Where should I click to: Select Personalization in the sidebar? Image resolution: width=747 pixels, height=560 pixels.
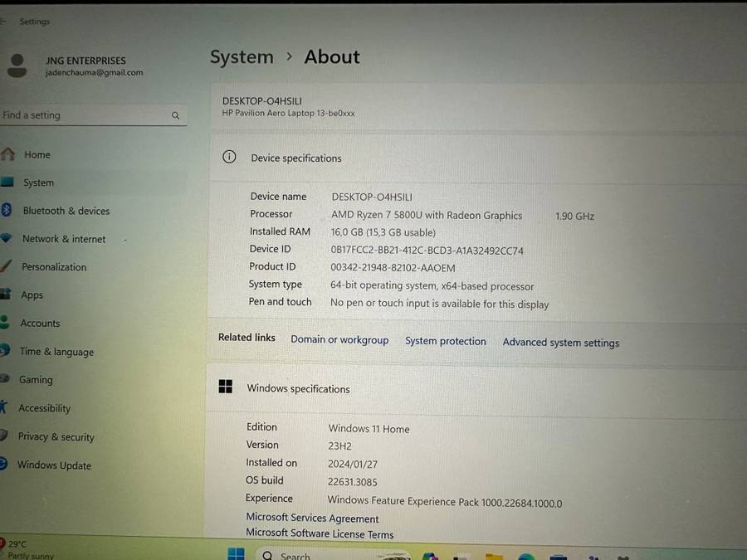coord(54,267)
